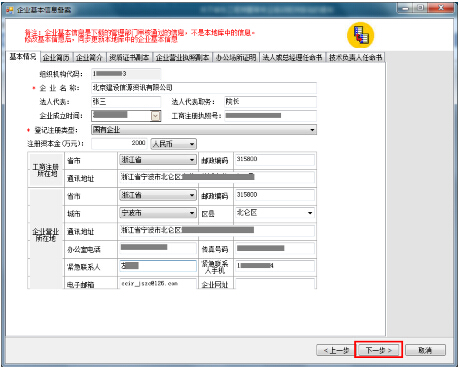The height and width of the screenshot is (367, 459).
Task: Click the 工商注册执照号 input field
Action: (270, 116)
